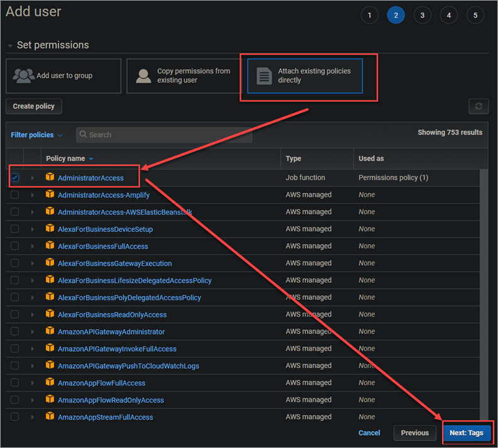Click the AlexaForBusinessLifesizeDelegatedAccessPolicy box icon
This screenshot has width=498, height=448.
pos(50,280)
